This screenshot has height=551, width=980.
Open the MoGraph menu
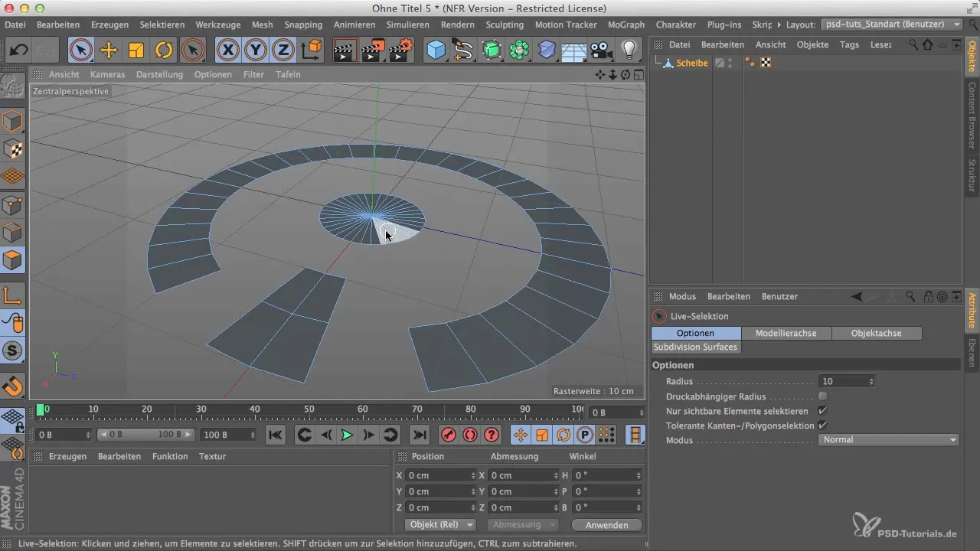coord(626,24)
